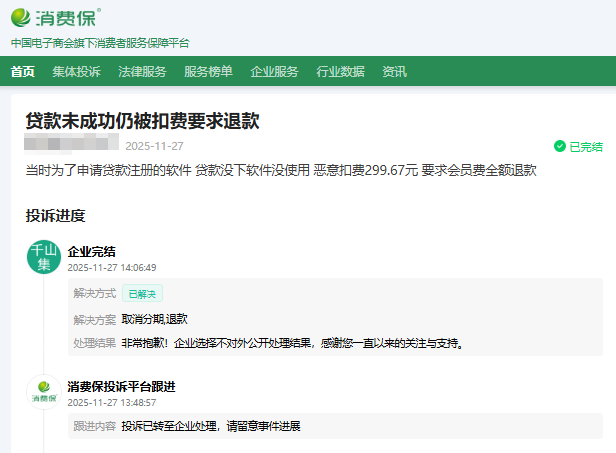Go to 集体投诉 in navigation bar
This screenshot has height=453, width=616.
[x=76, y=72]
